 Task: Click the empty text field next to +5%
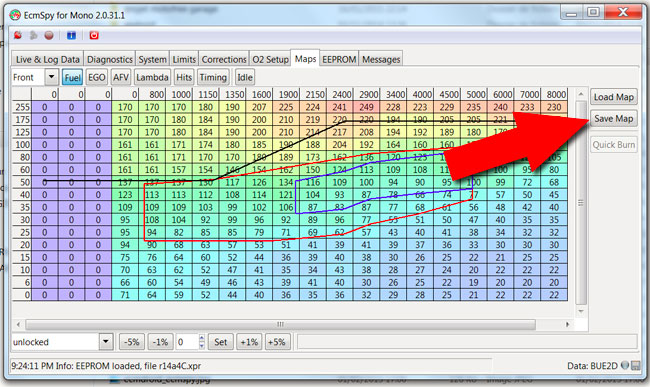point(467,342)
